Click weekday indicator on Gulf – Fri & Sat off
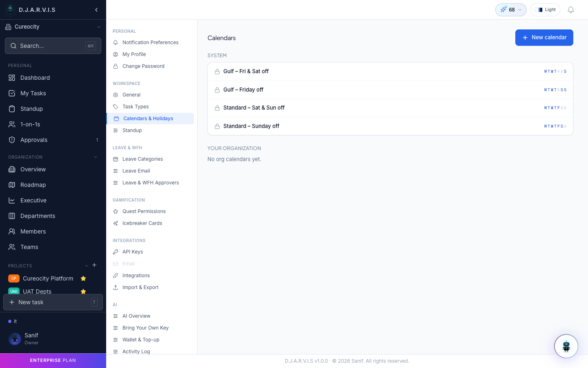 [555, 72]
